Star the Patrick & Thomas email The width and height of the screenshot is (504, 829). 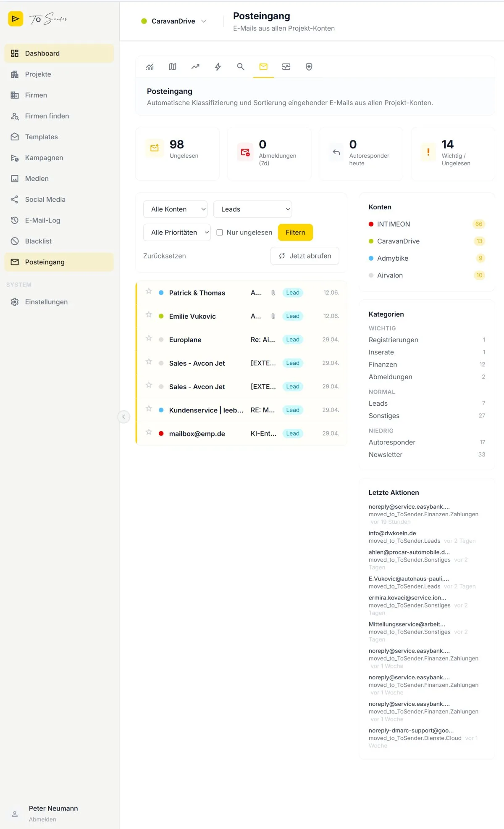tap(149, 291)
